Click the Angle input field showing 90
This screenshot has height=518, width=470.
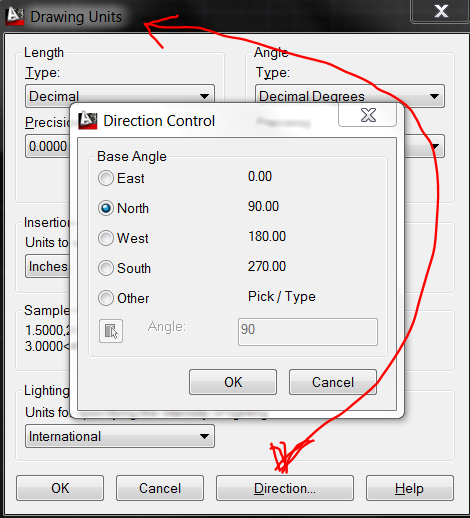(x=308, y=332)
